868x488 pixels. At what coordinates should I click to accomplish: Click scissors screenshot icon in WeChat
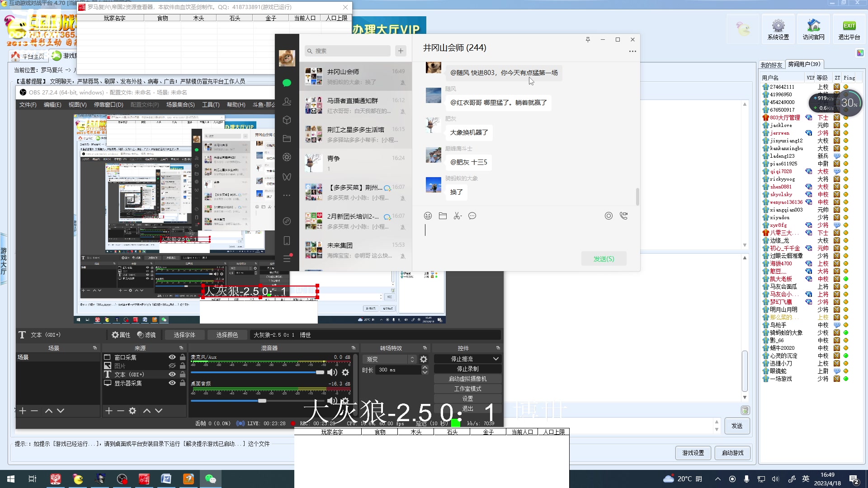[458, 216]
